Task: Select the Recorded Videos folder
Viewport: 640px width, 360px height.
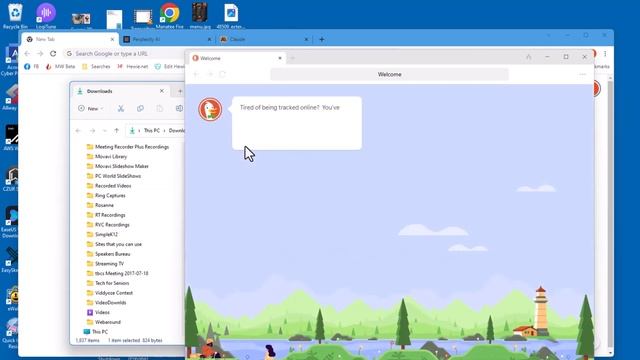Action: click(x=109, y=186)
